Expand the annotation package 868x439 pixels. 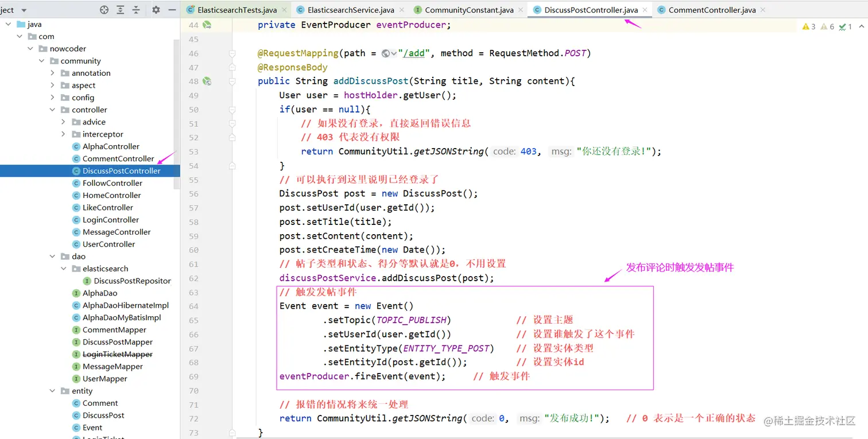pyautogui.click(x=52, y=73)
